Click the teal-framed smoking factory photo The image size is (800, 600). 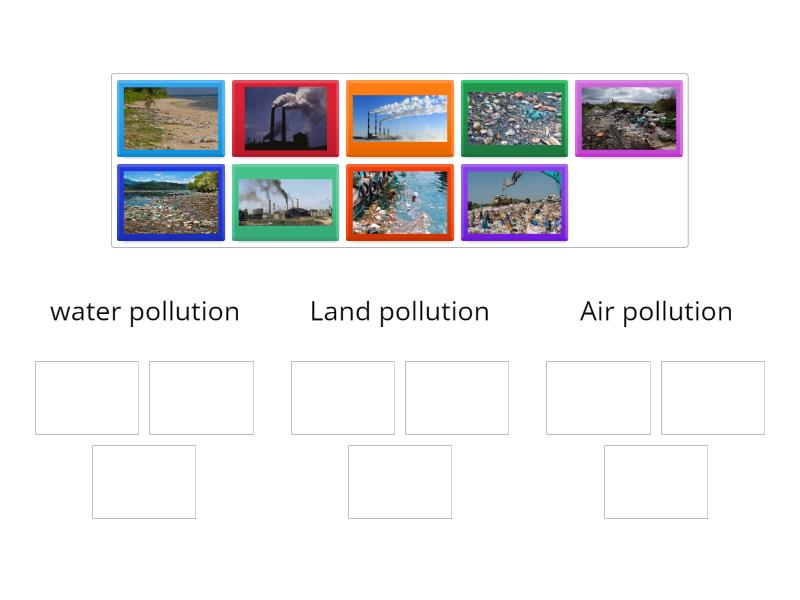click(285, 201)
